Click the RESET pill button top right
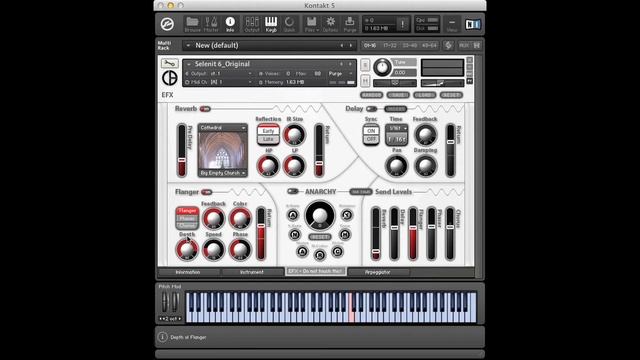The image size is (640, 360). pyautogui.click(x=451, y=95)
